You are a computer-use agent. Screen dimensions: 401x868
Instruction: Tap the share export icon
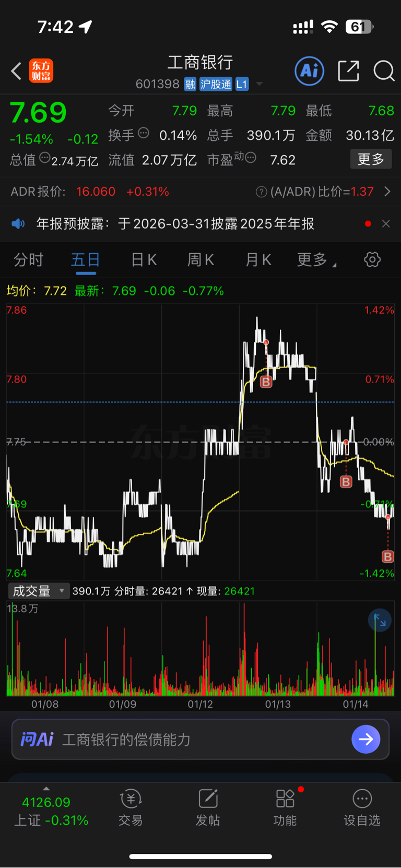(x=348, y=71)
